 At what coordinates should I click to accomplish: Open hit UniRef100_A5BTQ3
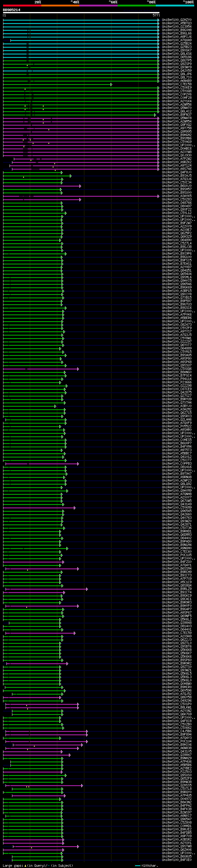[x=177, y=23]
